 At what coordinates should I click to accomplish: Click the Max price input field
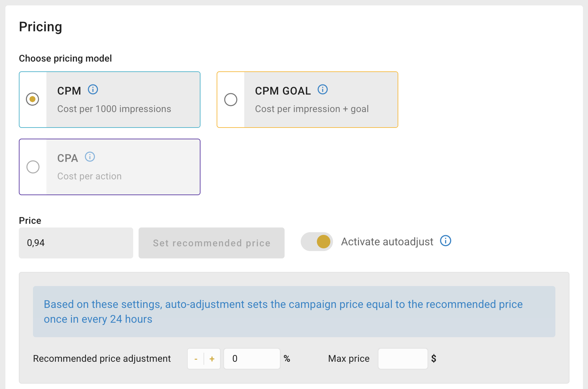(403, 359)
